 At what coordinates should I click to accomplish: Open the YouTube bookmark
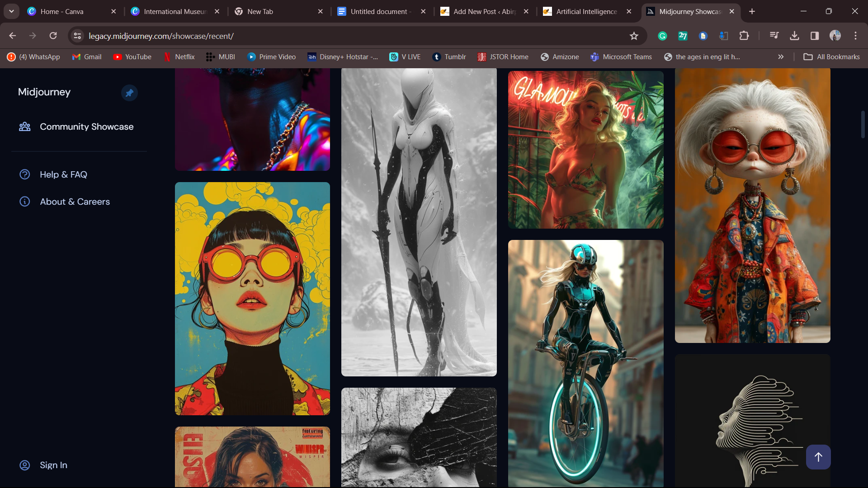(132, 56)
